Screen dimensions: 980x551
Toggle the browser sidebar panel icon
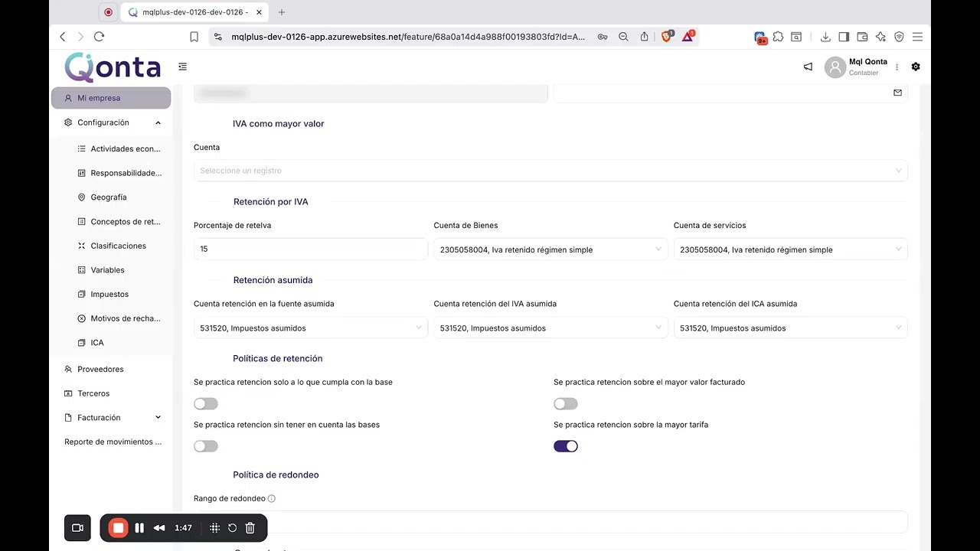pos(844,37)
